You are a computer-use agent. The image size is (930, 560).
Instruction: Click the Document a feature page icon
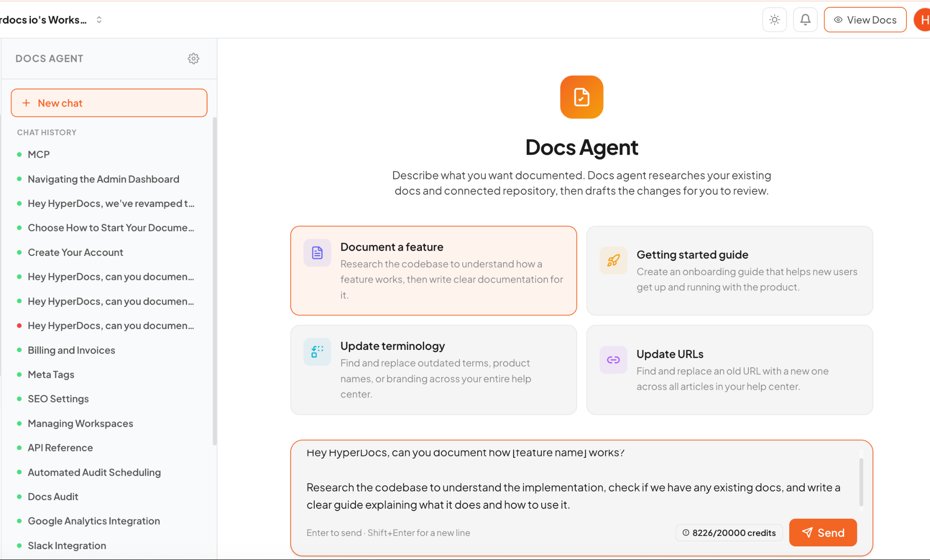click(317, 253)
